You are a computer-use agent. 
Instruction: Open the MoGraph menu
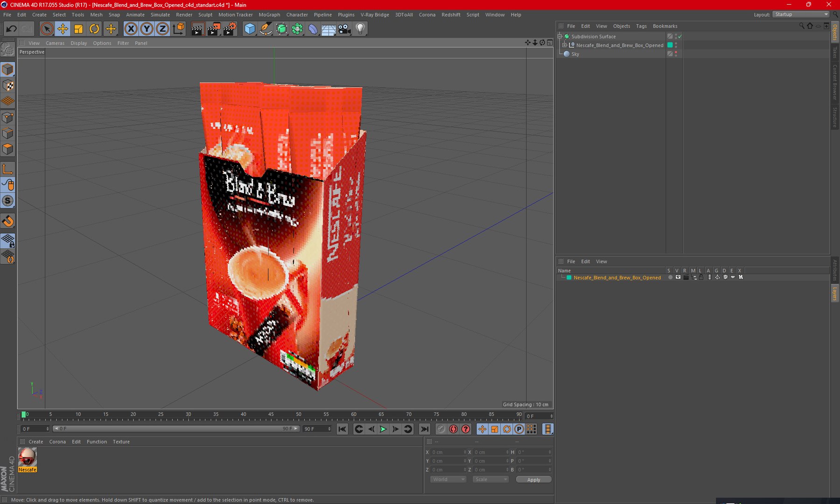[269, 14]
